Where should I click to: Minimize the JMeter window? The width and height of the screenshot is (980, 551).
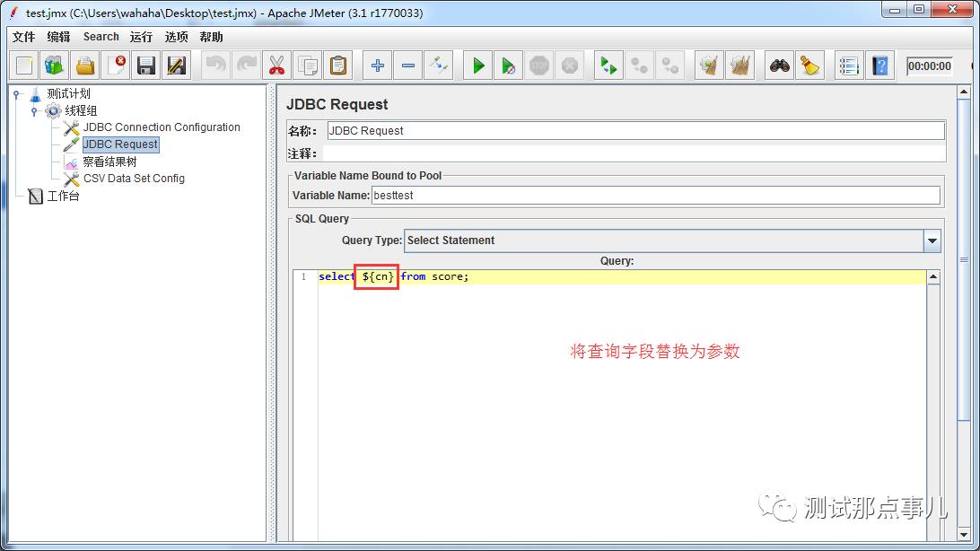[x=895, y=9]
